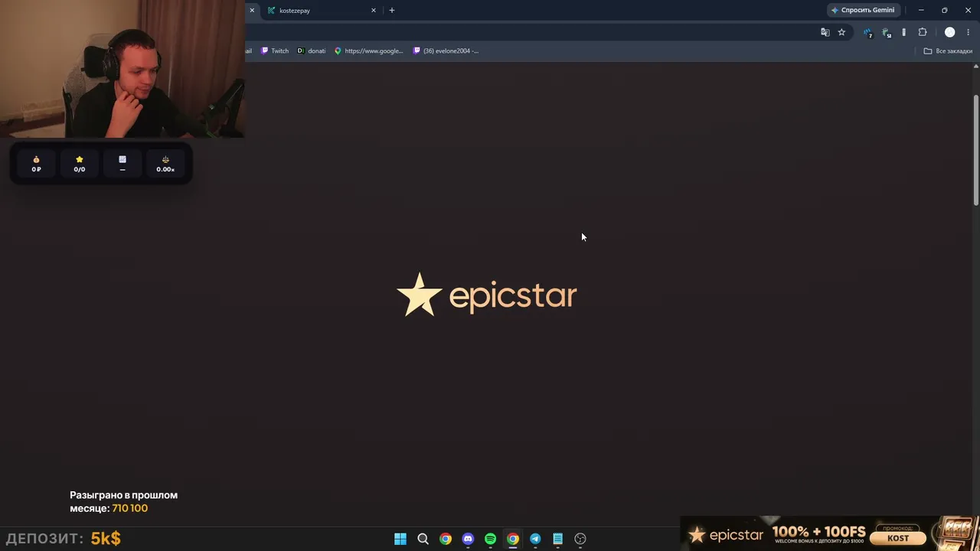Open the Twitch bookmark
The image size is (980, 551).
click(275, 51)
